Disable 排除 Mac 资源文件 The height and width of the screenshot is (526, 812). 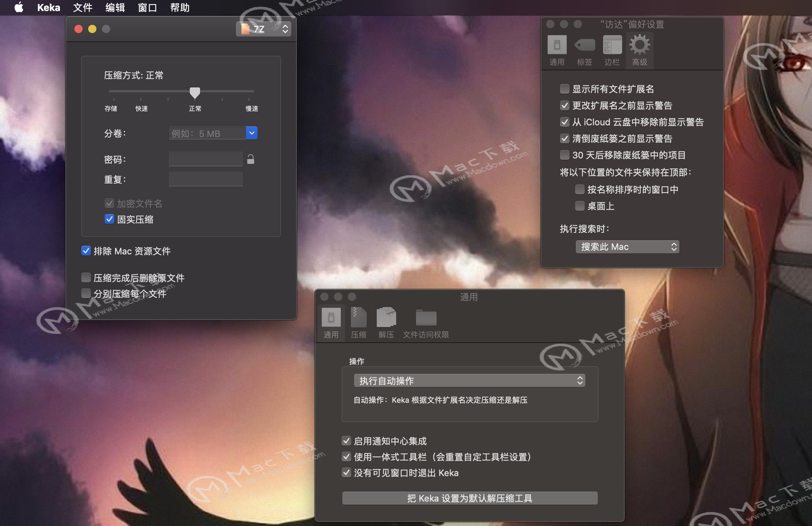86,251
